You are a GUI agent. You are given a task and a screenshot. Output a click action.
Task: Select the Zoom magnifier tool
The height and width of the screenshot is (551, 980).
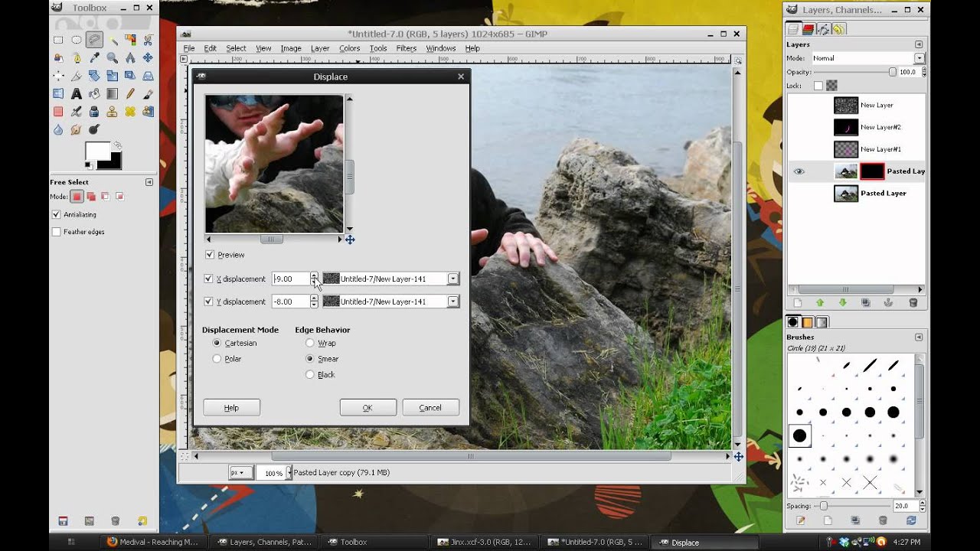pyautogui.click(x=113, y=57)
